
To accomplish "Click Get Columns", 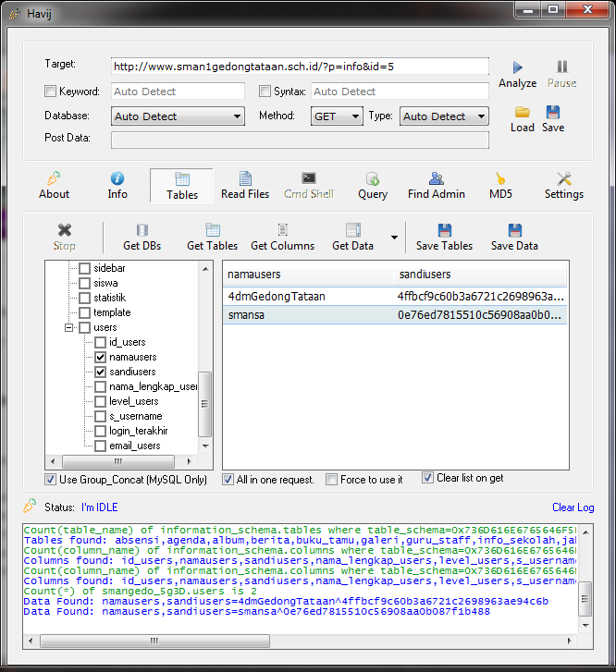I will click(x=283, y=237).
